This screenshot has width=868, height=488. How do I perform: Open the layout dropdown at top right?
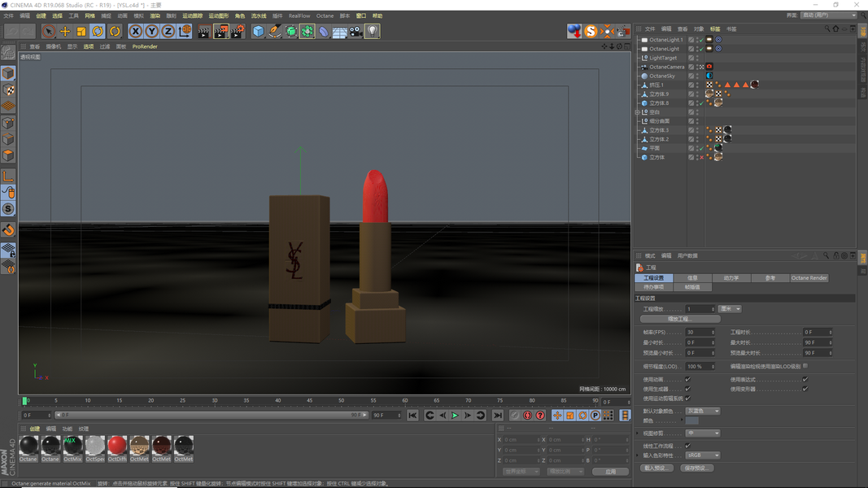[828, 15]
